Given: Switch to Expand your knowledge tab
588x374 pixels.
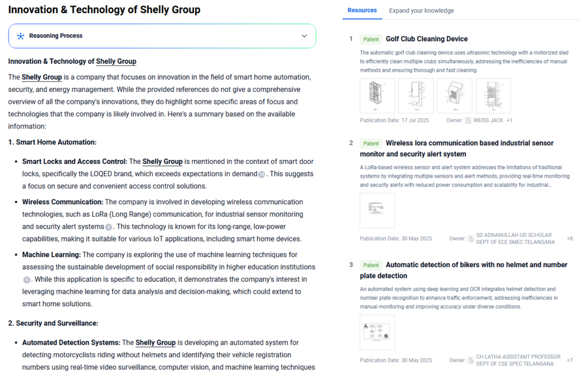Looking at the screenshot, I should pyautogui.click(x=421, y=10).
